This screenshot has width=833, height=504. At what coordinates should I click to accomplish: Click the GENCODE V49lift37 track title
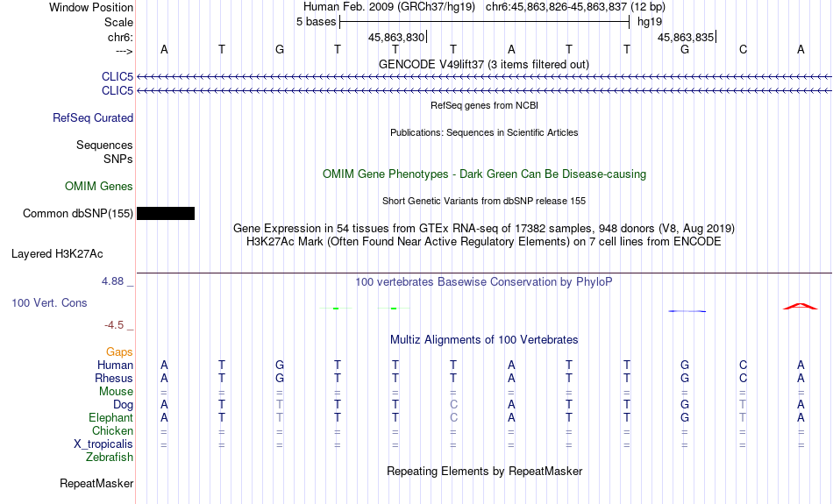click(x=484, y=64)
